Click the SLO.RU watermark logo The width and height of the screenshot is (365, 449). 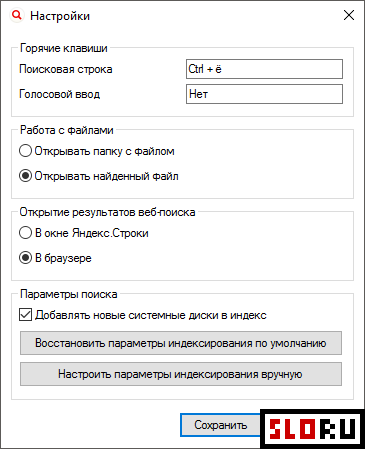312,429
